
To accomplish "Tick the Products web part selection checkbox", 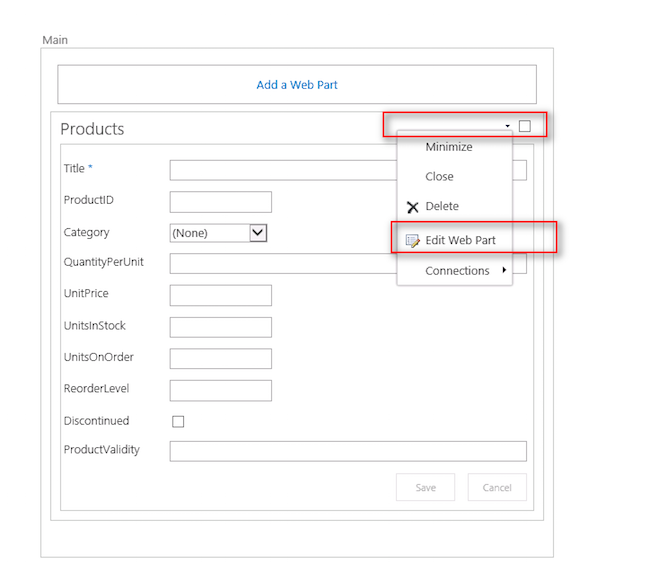I will (525, 126).
